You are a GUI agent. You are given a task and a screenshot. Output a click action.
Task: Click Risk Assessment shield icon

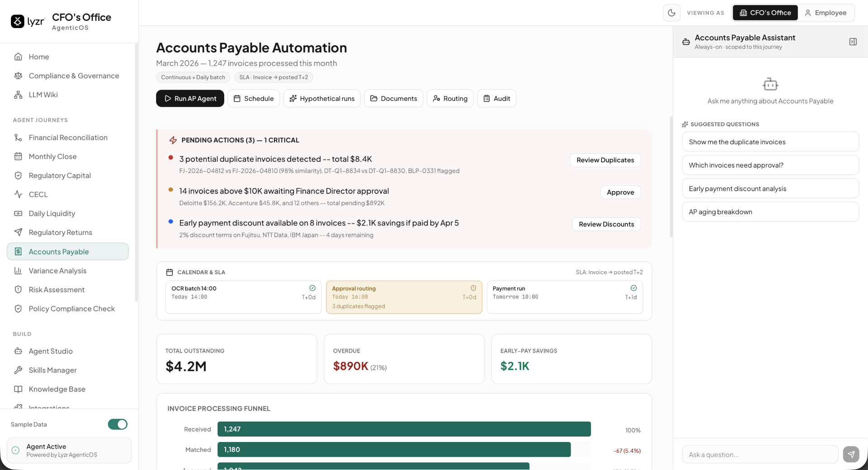pos(18,290)
